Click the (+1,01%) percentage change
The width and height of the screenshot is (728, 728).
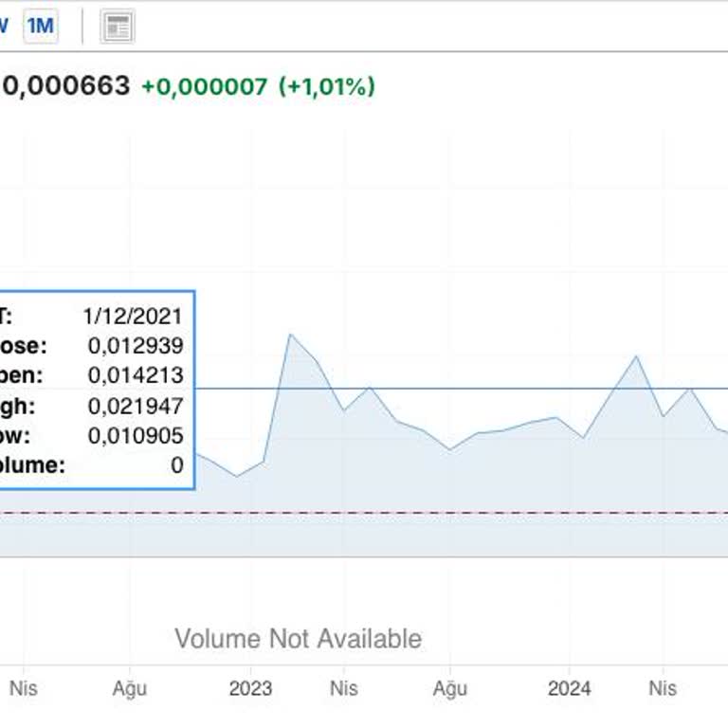(x=327, y=87)
